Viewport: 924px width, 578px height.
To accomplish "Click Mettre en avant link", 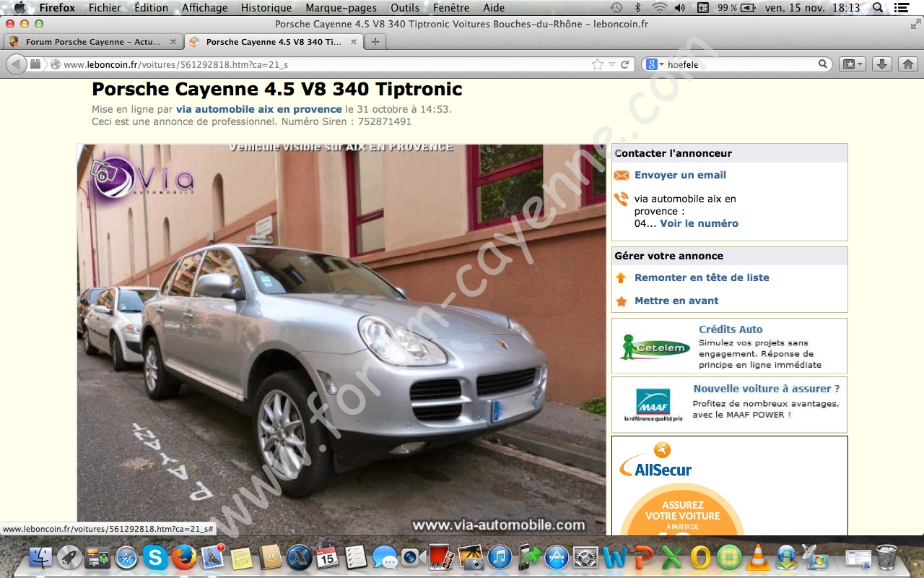I will click(x=676, y=301).
